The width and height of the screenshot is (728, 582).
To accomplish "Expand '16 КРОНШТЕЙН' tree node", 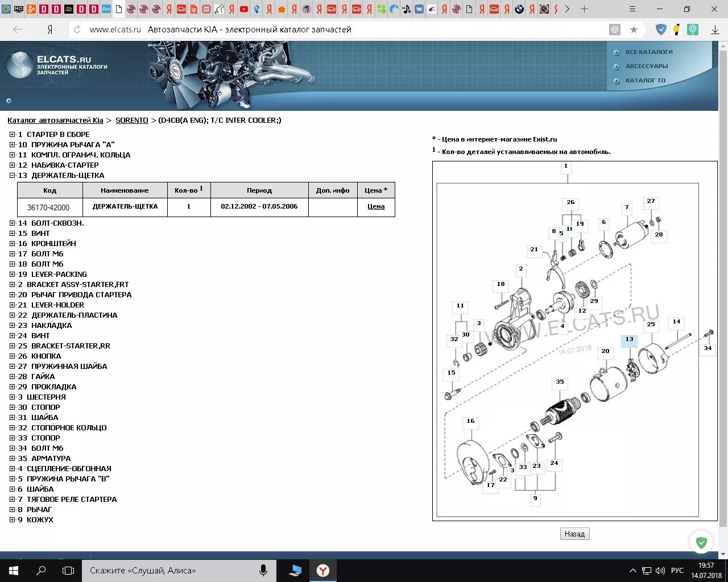I will tap(13, 244).
